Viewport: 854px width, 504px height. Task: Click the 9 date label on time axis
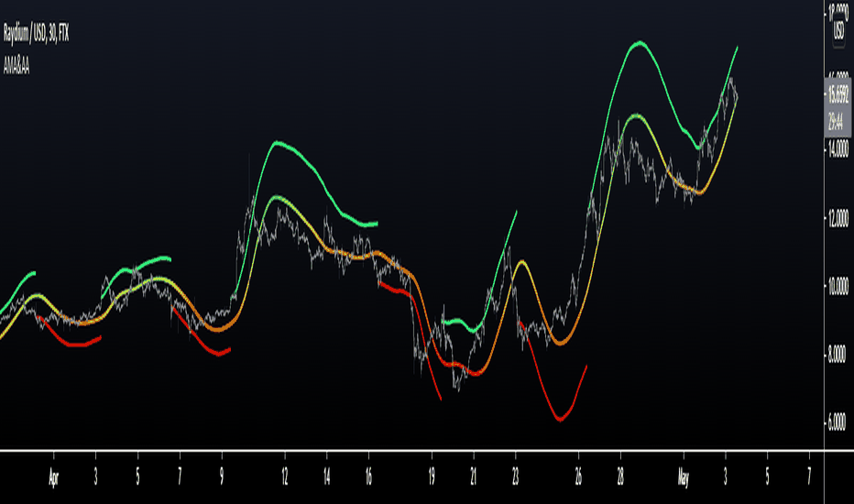pos(222,477)
